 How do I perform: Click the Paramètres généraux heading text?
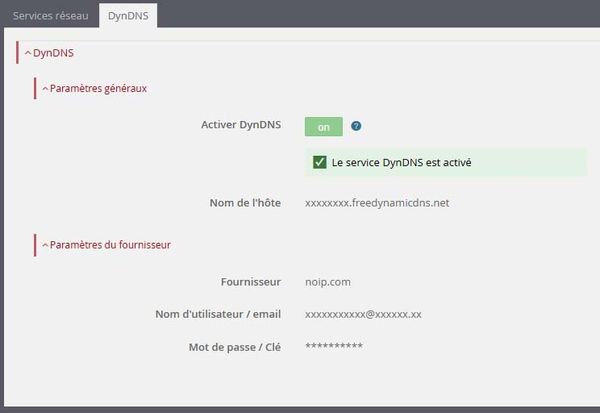(98, 88)
